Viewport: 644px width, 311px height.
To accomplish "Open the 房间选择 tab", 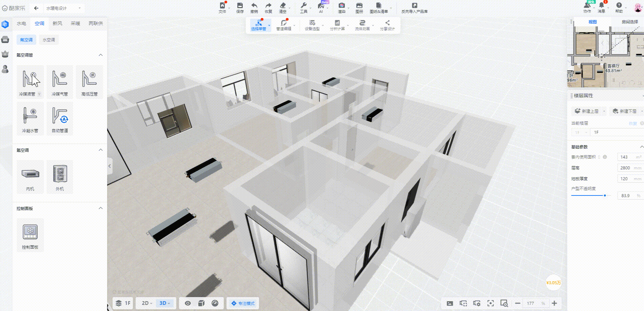I will (x=629, y=22).
